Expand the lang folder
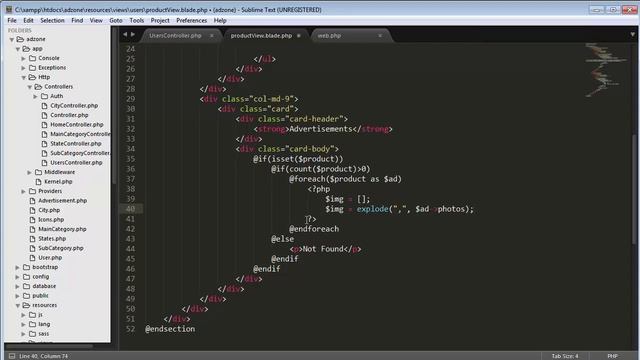 tap(24, 324)
